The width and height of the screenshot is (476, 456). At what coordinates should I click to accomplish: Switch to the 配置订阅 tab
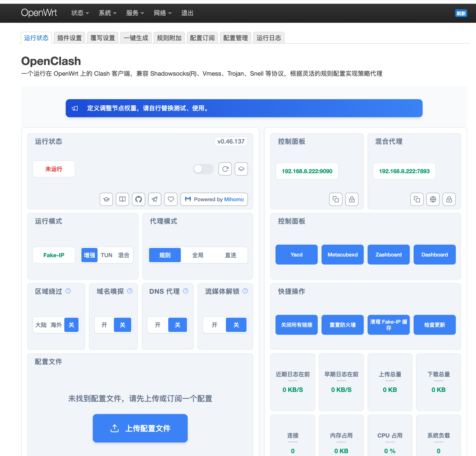(202, 38)
